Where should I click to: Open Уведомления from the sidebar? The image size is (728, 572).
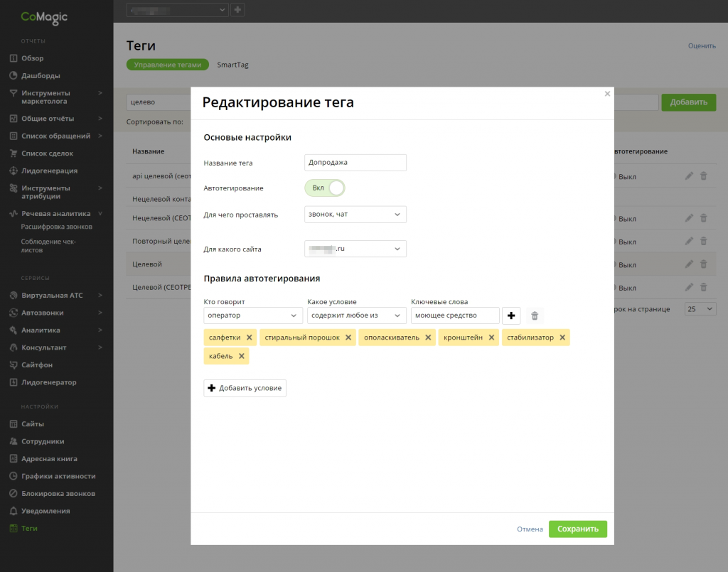pos(45,511)
